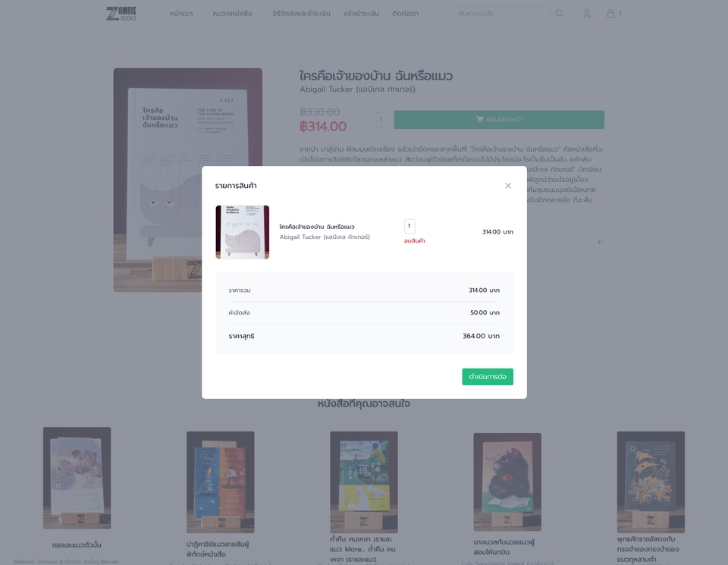Image resolution: width=728 pixels, height=565 pixels.
Task: Click the product page quantity field
Action: pyautogui.click(x=381, y=120)
